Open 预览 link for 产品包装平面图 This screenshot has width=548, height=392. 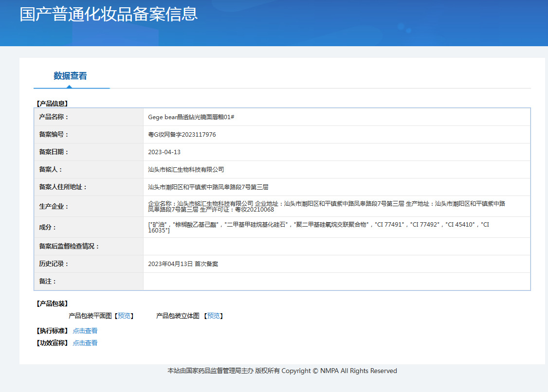tap(124, 316)
